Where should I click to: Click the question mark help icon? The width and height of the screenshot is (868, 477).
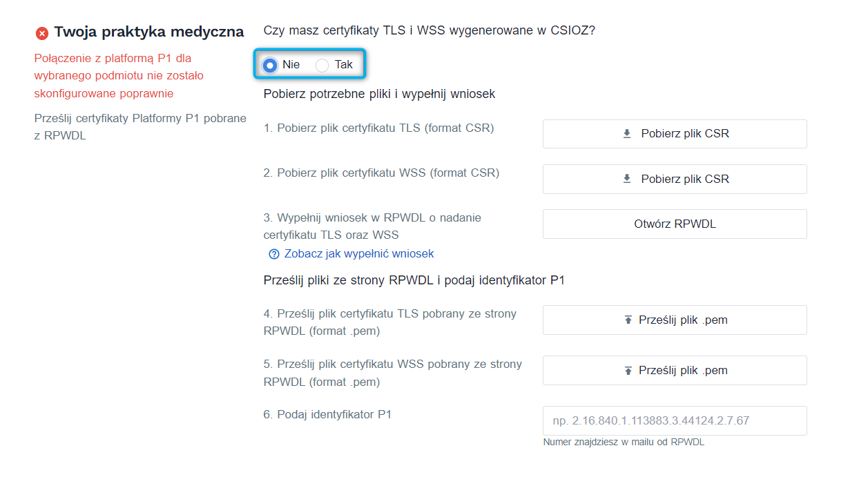[273, 254]
